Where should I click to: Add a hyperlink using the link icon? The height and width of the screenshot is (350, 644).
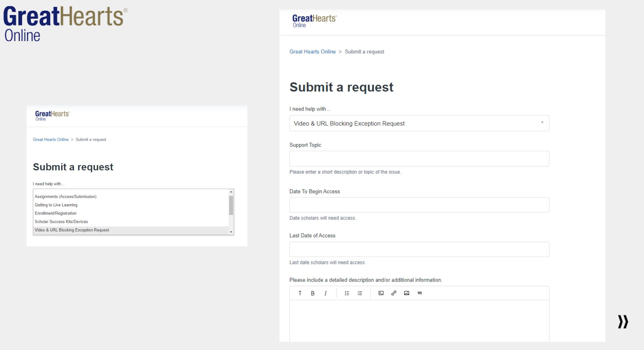pyautogui.click(x=394, y=293)
